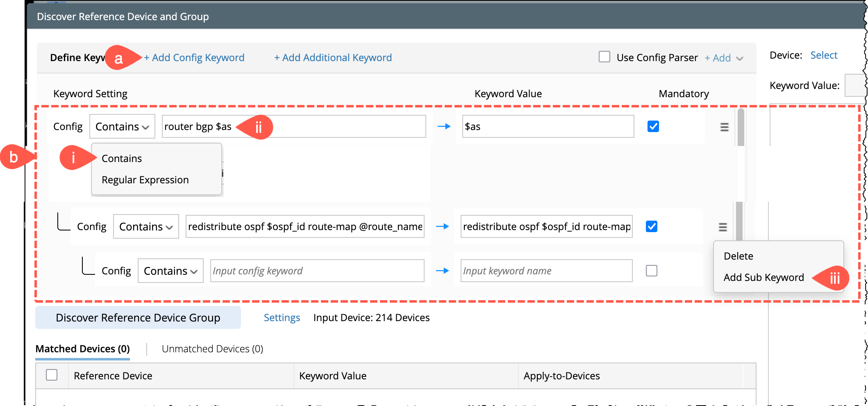Select all rows in Reference Device table
This screenshot has height=406, width=868.
(x=52, y=375)
